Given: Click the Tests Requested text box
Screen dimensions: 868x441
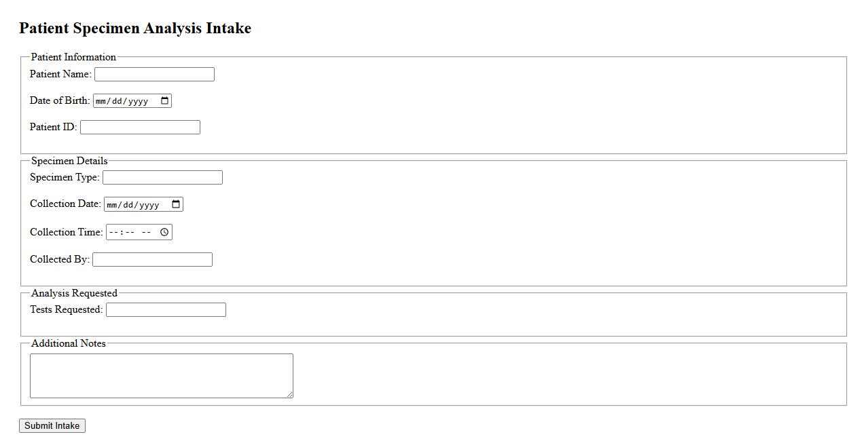Looking at the screenshot, I should click(166, 310).
